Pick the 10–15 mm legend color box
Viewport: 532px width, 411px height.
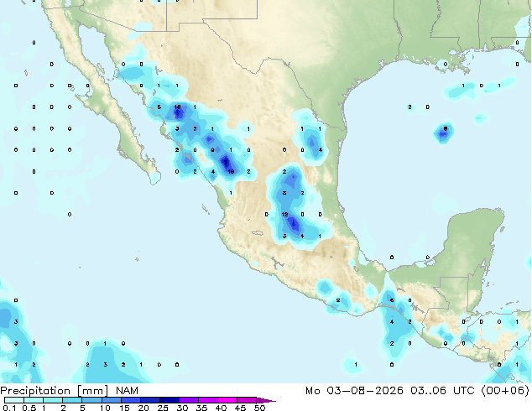point(111,400)
